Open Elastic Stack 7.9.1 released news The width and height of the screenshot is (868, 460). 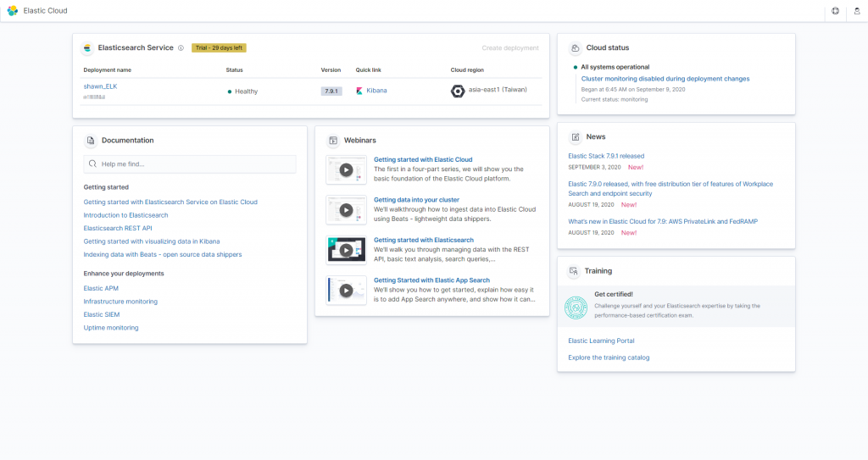606,156
